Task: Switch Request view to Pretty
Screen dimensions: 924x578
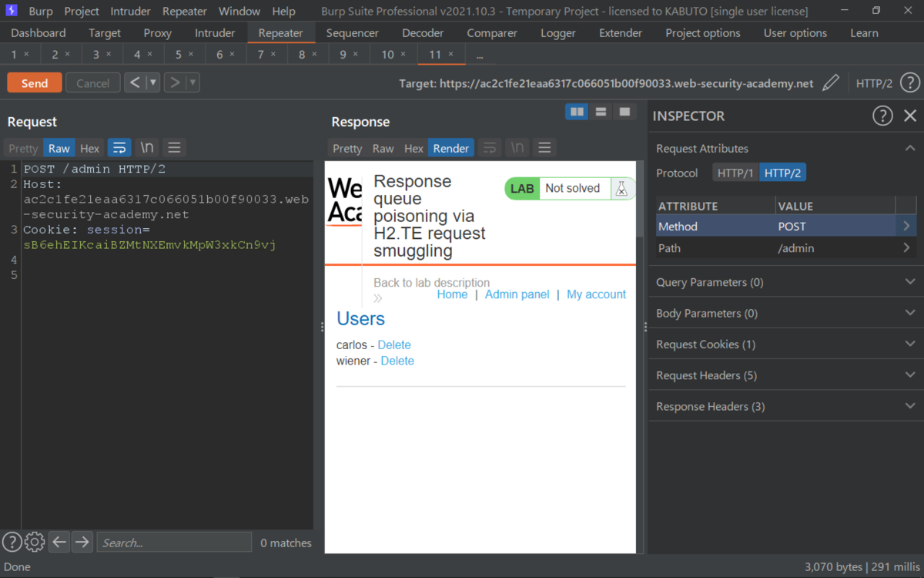Action: 23,149
